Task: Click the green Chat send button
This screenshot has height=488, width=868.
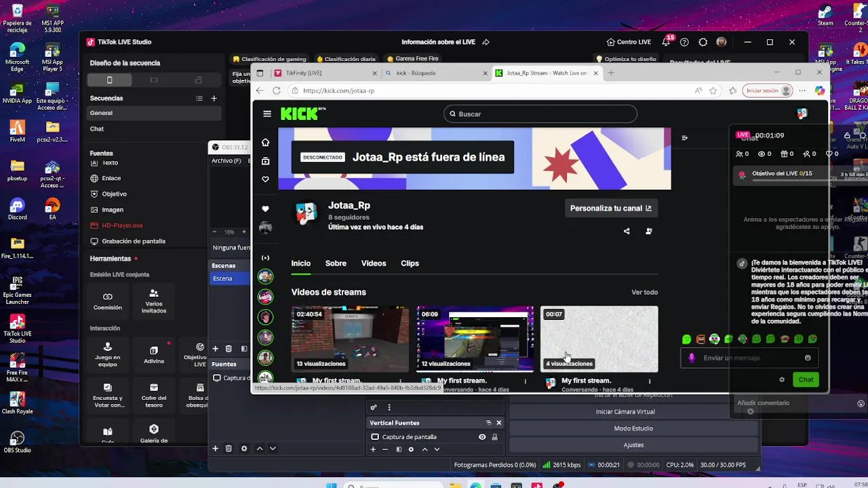Action: click(x=806, y=380)
